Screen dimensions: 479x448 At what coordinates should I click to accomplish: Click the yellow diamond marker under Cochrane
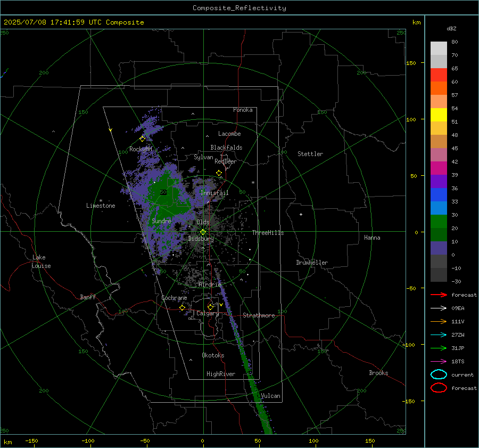pos(183,307)
